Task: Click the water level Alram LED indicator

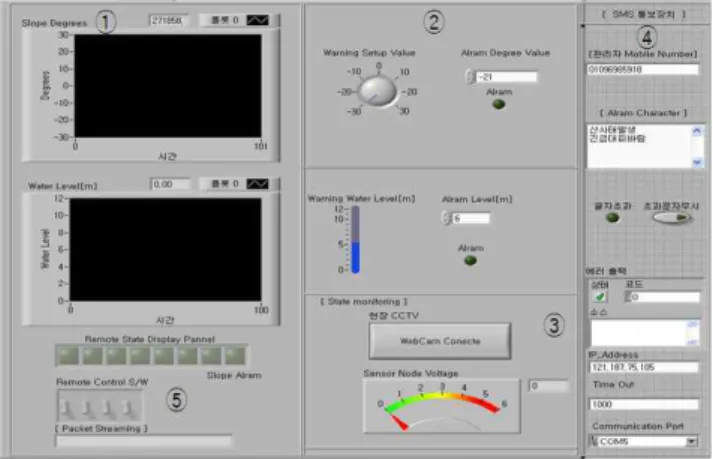Action: pyautogui.click(x=470, y=260)
